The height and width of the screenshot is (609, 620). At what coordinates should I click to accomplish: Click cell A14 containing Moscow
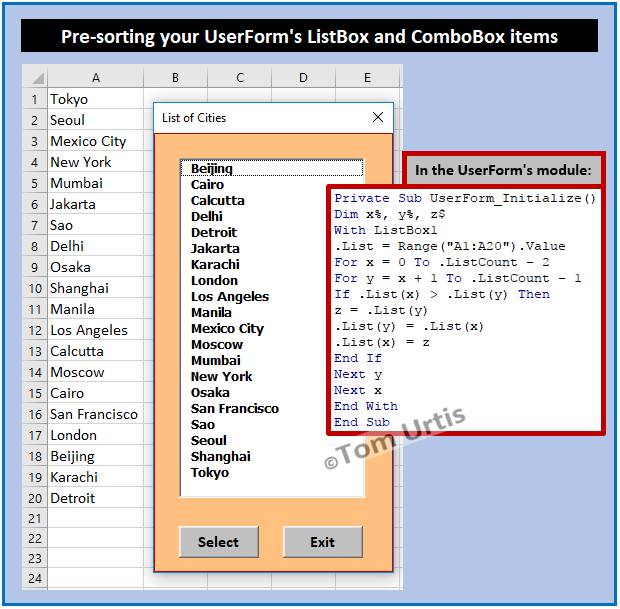95,372
